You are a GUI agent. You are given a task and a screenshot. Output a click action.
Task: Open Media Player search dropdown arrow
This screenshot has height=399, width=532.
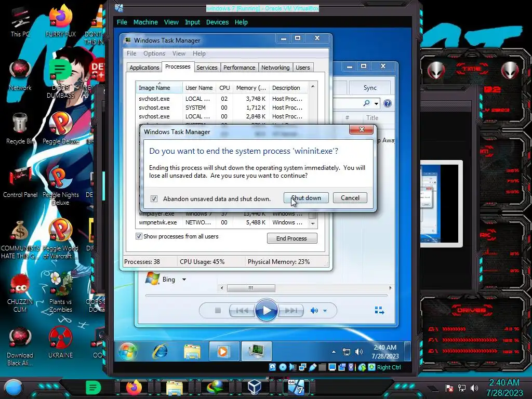(376, 103)
